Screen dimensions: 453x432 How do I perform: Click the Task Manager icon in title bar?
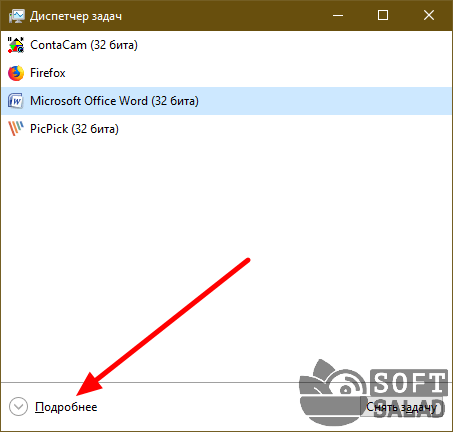[x=16, y=16]
